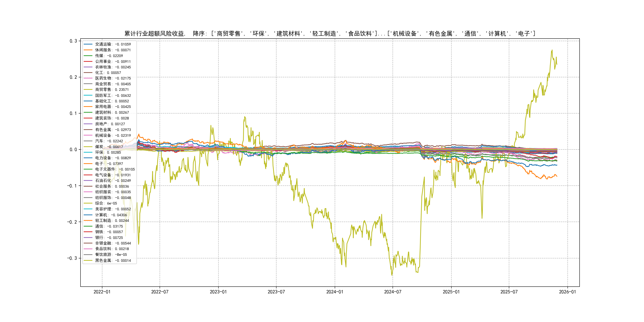The width and height of the screenshot is (644, 322).
Task: Click the 2026-01 x-axis tick label
Action: [567, 292]
